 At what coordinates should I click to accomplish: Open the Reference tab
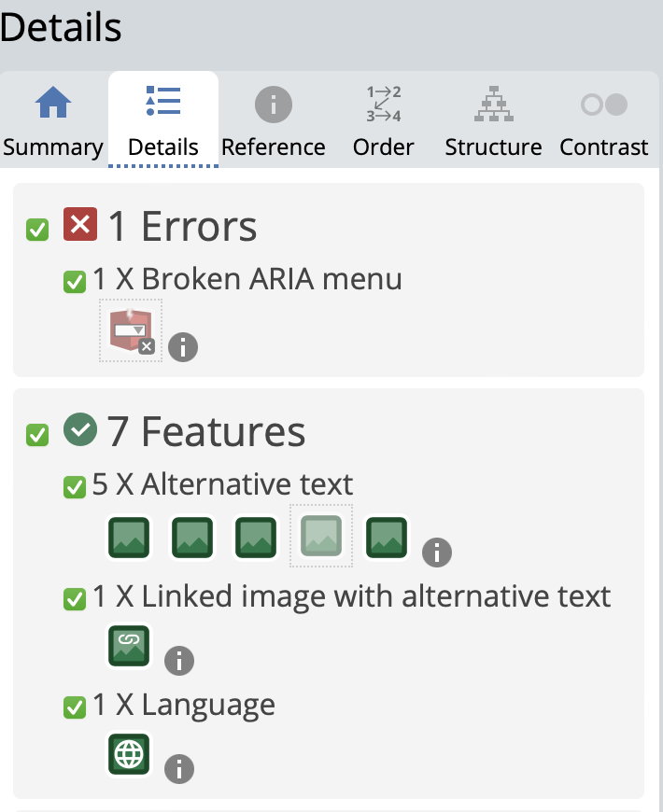click(274, 121)
